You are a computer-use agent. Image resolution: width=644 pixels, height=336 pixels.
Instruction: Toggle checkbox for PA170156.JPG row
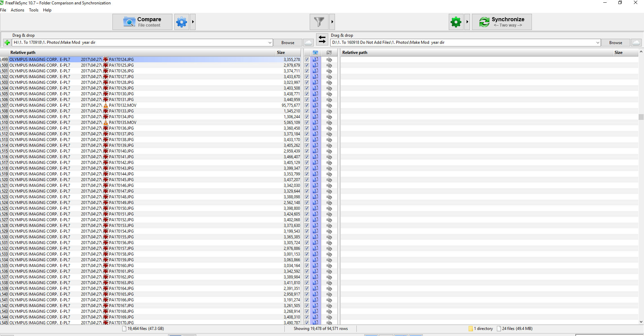(307, 243)
